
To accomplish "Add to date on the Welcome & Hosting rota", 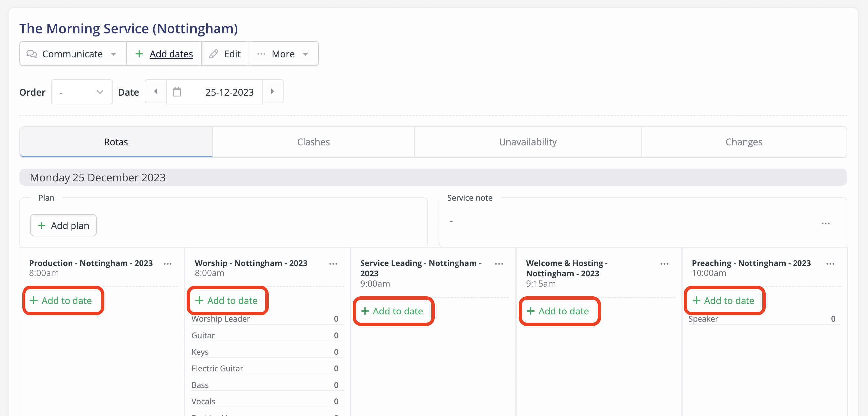I will pyautogui.click(x=559, y=311).
